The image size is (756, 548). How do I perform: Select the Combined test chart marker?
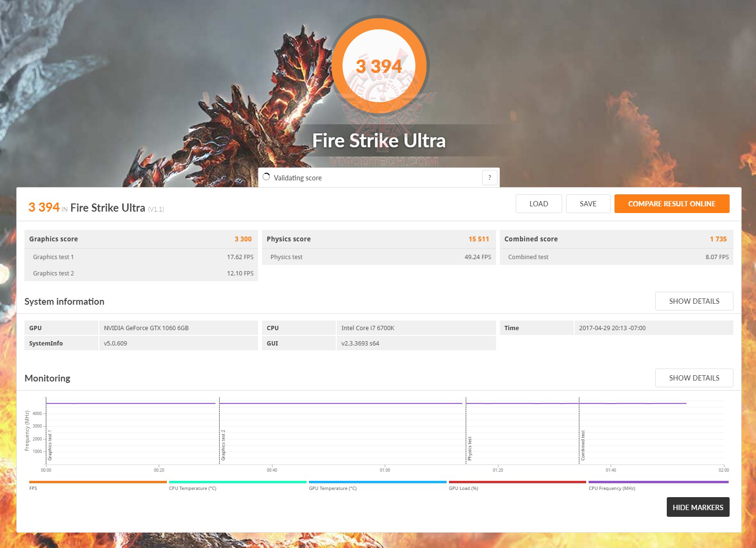tap(583, 445)
